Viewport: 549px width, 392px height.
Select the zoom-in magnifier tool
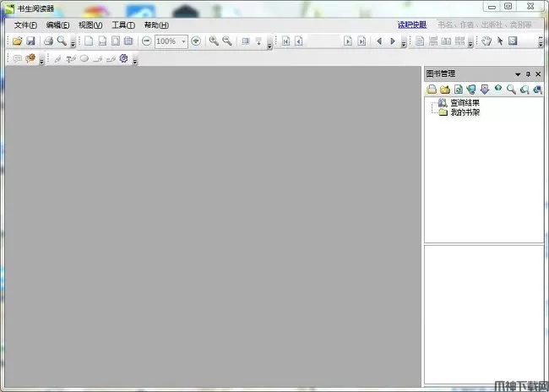(214, 41)
